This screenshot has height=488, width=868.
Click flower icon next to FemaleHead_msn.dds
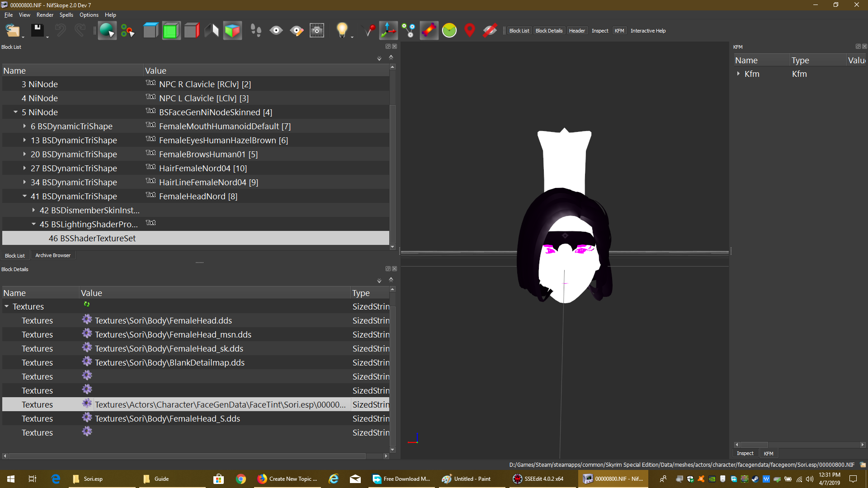pos(87,333)
